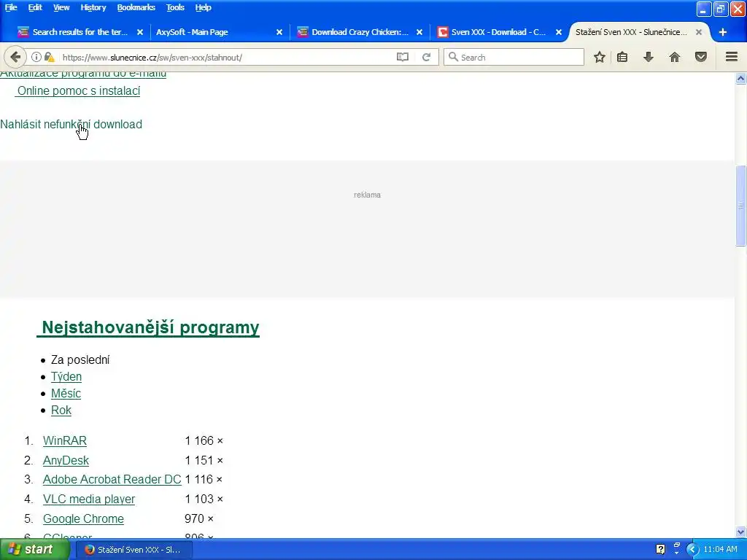Switch to Download Crazy Chicken tab

coord(360,32)
